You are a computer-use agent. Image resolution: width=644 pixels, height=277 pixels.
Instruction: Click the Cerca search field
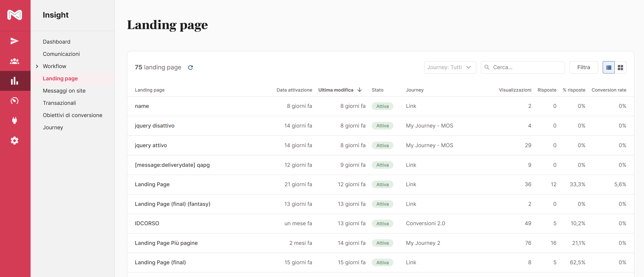pos(525,67)
